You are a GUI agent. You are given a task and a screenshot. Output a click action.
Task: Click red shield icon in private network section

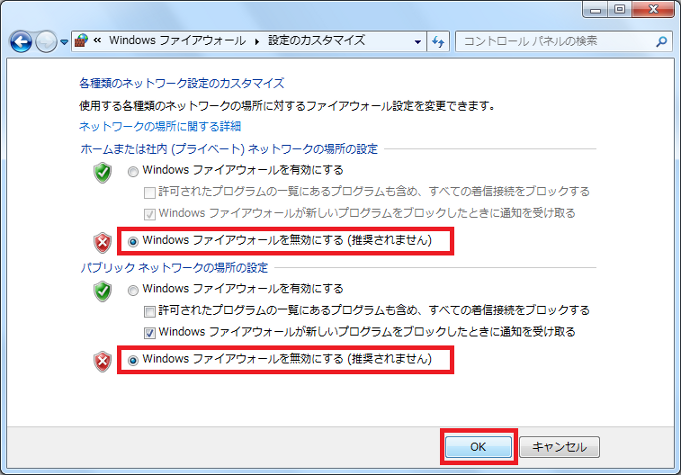(102, 241)
